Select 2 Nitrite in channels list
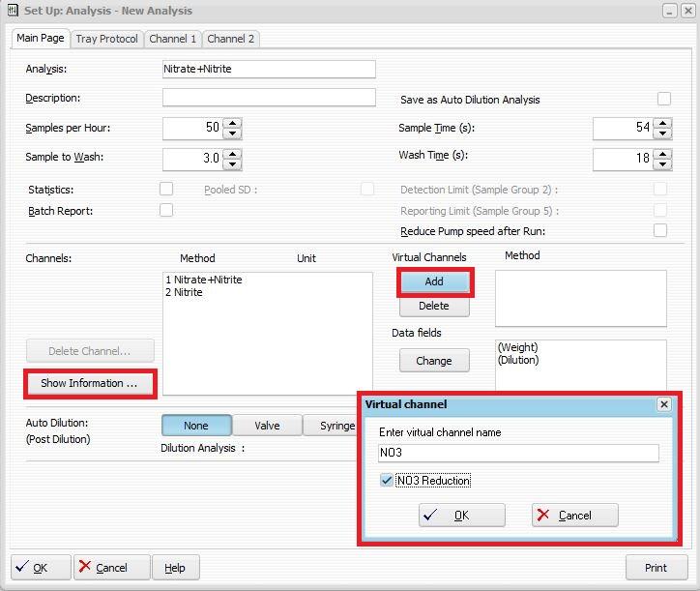 [x=184, y=292]
